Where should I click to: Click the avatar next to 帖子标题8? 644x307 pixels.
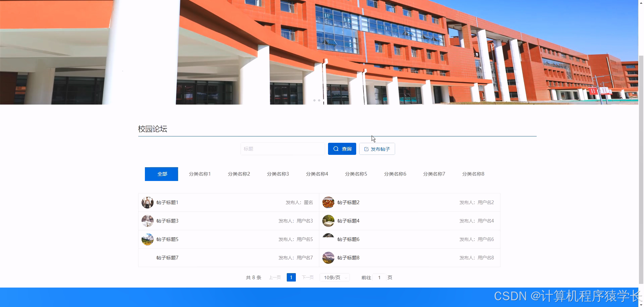pyautogui.click(x=328, y=257)
